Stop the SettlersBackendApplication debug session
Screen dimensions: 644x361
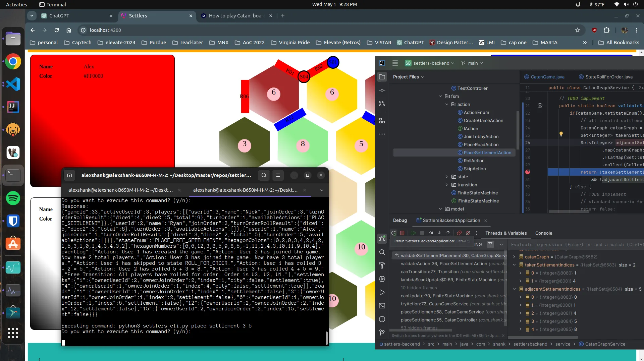tap(402, 233)
